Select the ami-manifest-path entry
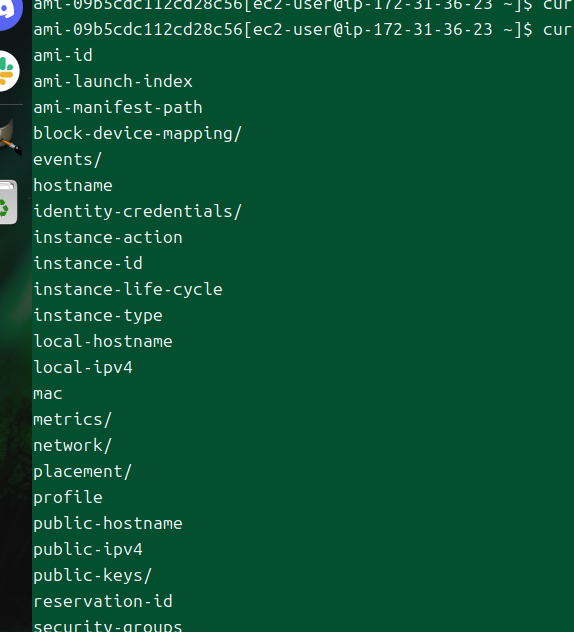The image size is (574, 632). click(118, 108)
